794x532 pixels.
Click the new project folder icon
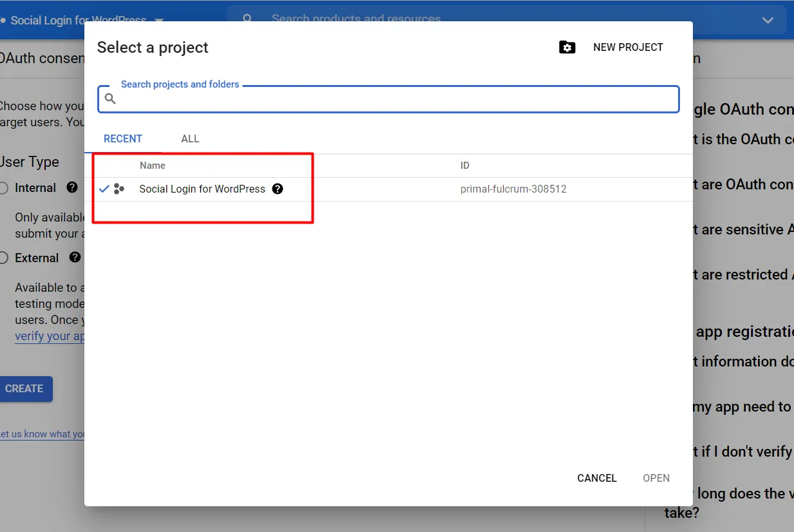(567, 47)
